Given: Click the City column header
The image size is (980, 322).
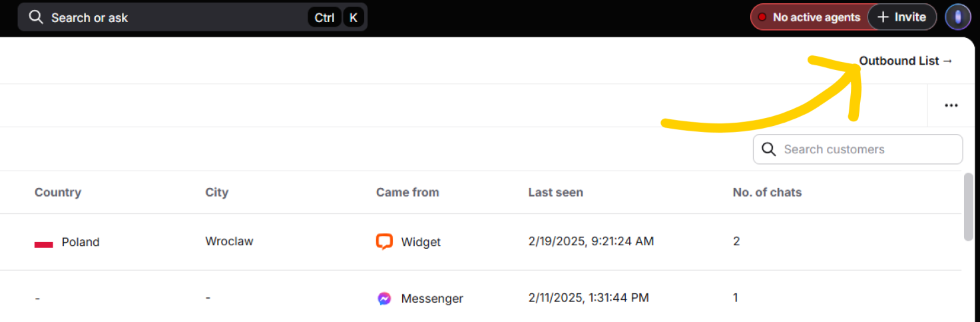Looking at the screenshot, I should tap(216, 193).
